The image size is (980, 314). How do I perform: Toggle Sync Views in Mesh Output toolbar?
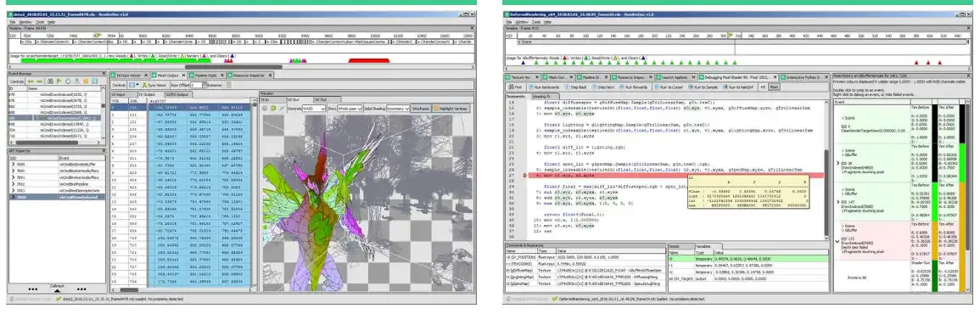(x=154, y=85)
